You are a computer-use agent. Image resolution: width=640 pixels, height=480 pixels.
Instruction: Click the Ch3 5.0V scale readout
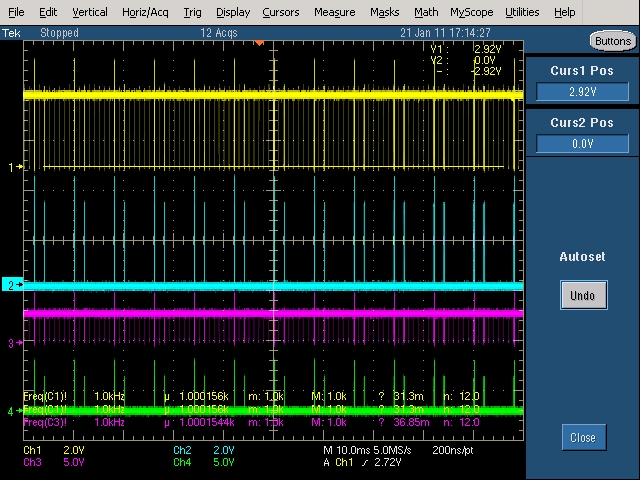54,462
